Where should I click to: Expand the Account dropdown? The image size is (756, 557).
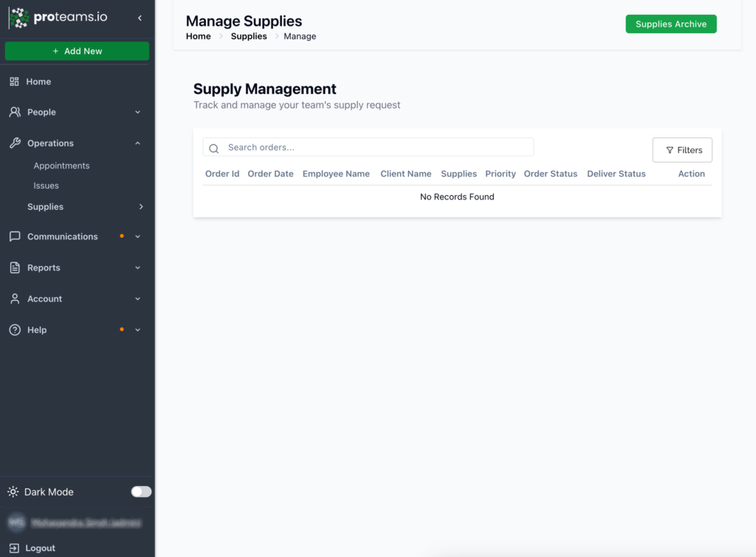click(x=137, y=298)
